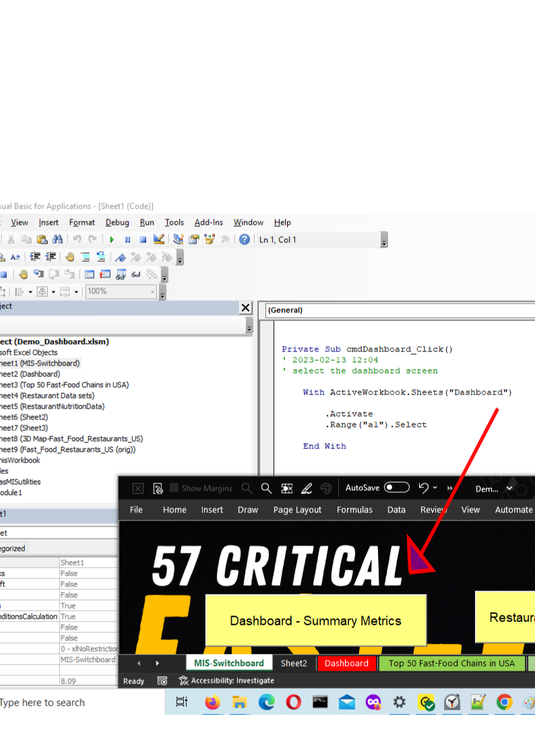535x756 pixels.
Task: Click the Find binoculars icon
Action: (57, 240)
